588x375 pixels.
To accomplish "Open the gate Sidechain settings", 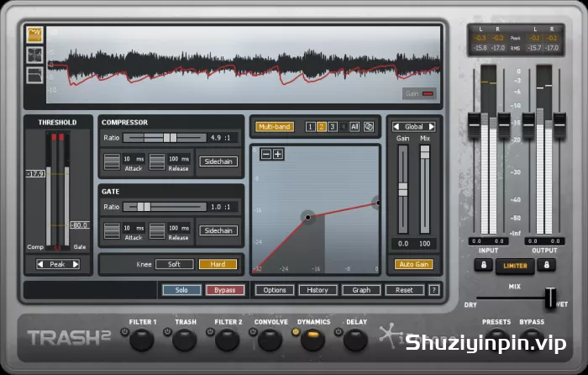I will [x=218, y=231].
